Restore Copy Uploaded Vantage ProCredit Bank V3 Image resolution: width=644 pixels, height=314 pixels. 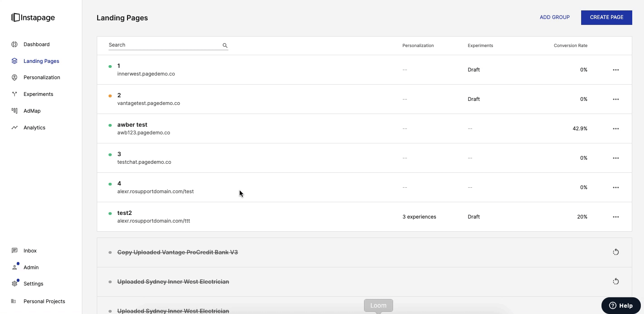point(616,252)
